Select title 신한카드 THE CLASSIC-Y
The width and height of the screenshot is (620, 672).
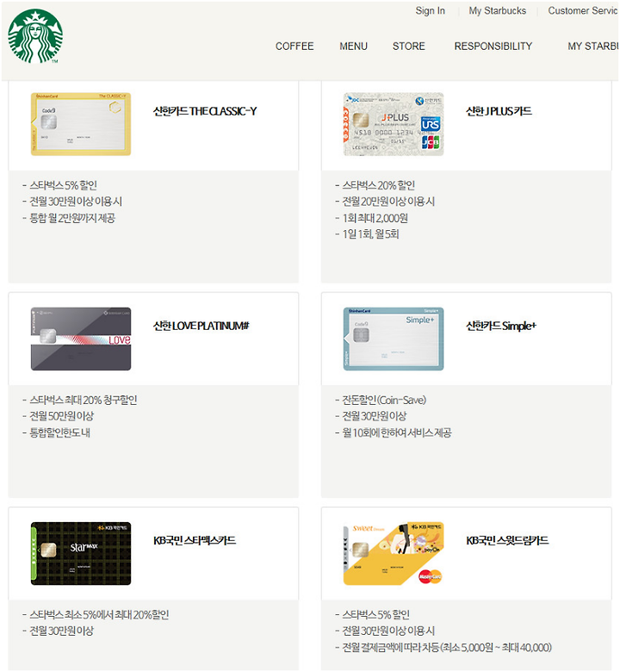[x=205, y=111]
